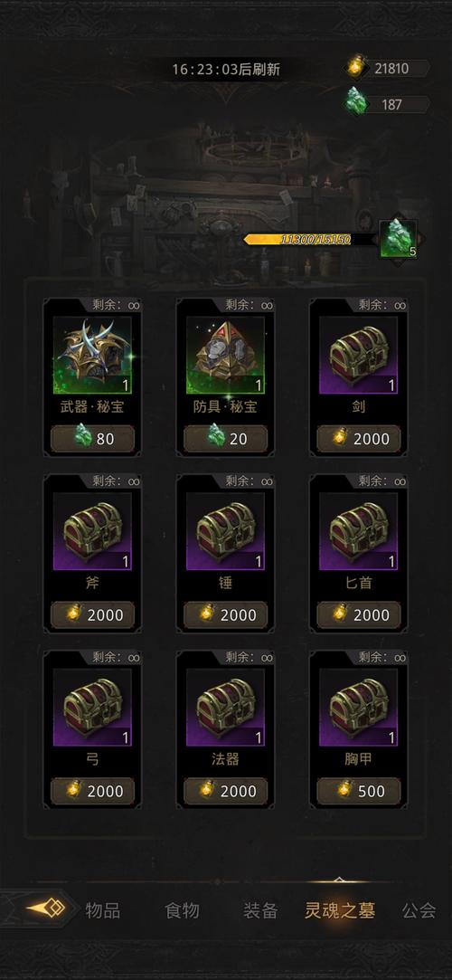Open the 公会 tab

coord(419,910)
